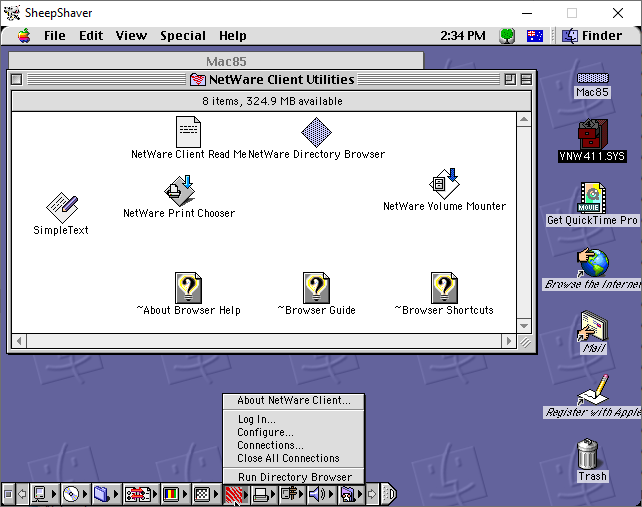Toggle the zoom box of NetWare Client Utilities
The width and height of the screenshot is (642, 507).
(x=510, y=79)
